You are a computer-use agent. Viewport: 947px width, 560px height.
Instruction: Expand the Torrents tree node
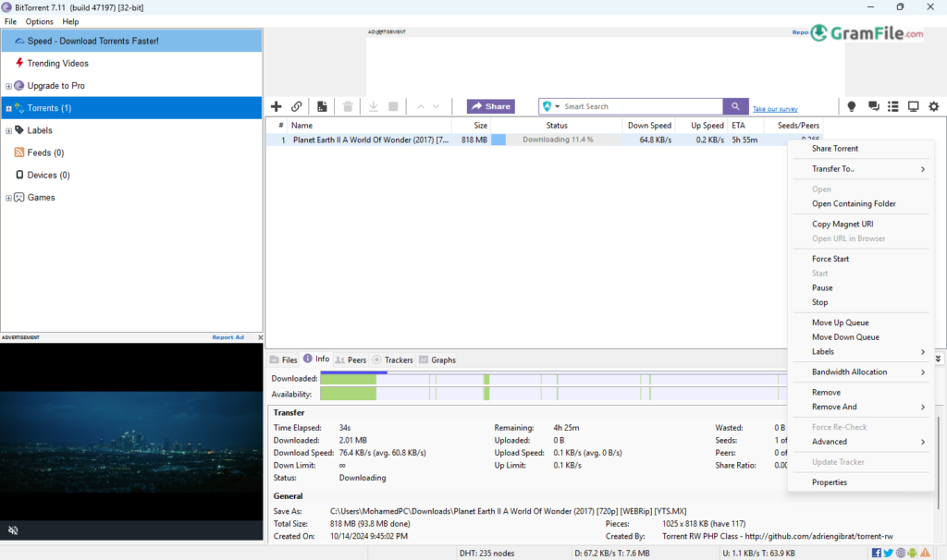8,109
